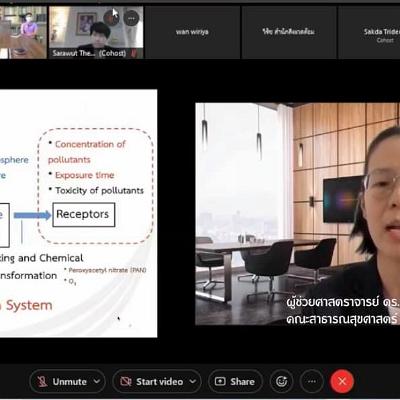Click the Receptors box on shared slide
400x400 pixels.
click(84, 215)
